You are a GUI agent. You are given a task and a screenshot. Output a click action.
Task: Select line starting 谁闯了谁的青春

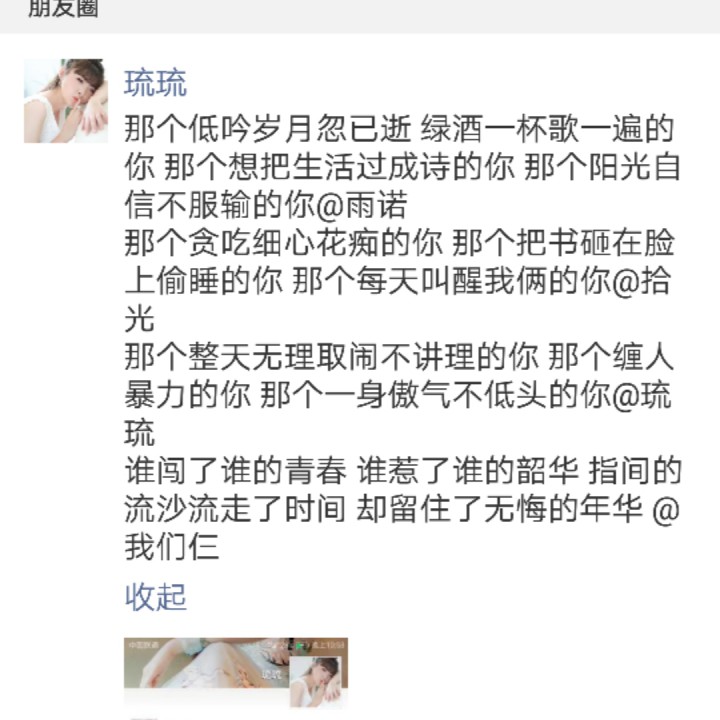coord(403,471)
